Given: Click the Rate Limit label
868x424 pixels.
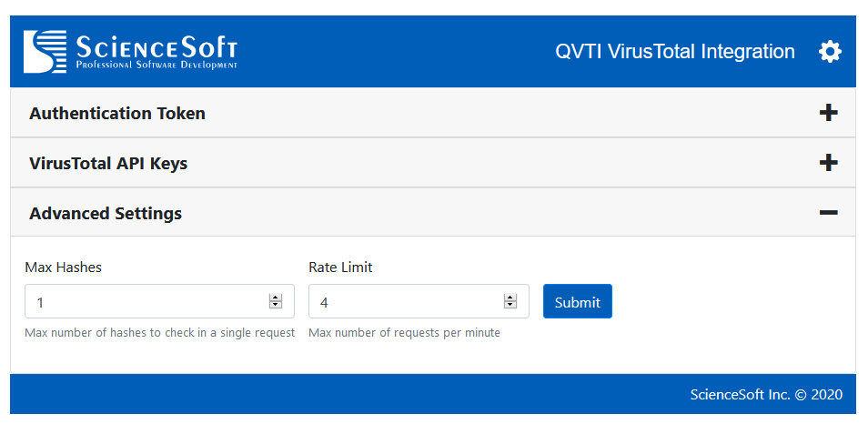Looking at the screenshot, I should point(340,268).
